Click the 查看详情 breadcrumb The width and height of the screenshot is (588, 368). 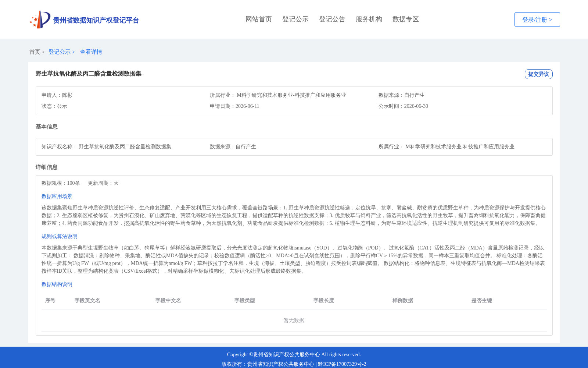[x=91, y=52]
